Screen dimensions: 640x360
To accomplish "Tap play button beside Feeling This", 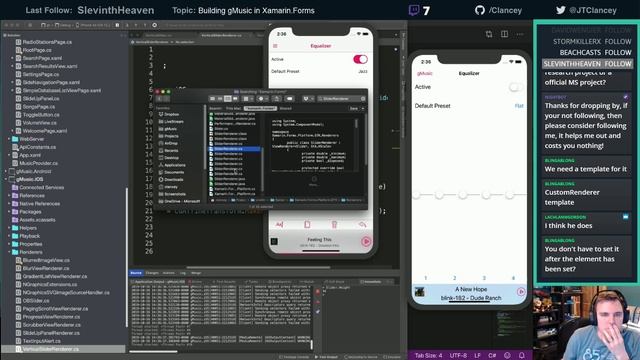I will (x=366, y=242).
